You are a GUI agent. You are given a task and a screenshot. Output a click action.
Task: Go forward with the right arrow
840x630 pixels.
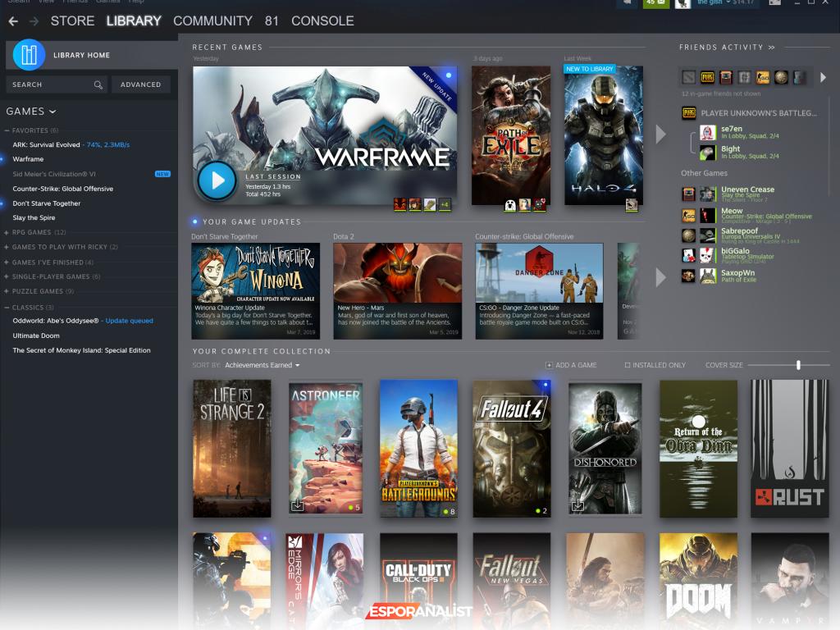tap(34, 21)
